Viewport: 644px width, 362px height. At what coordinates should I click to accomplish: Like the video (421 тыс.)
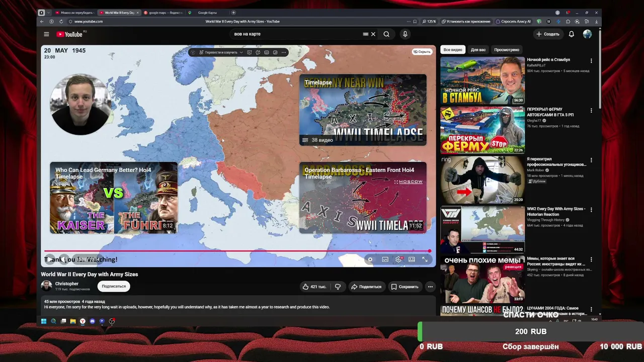tap(314, 287)
